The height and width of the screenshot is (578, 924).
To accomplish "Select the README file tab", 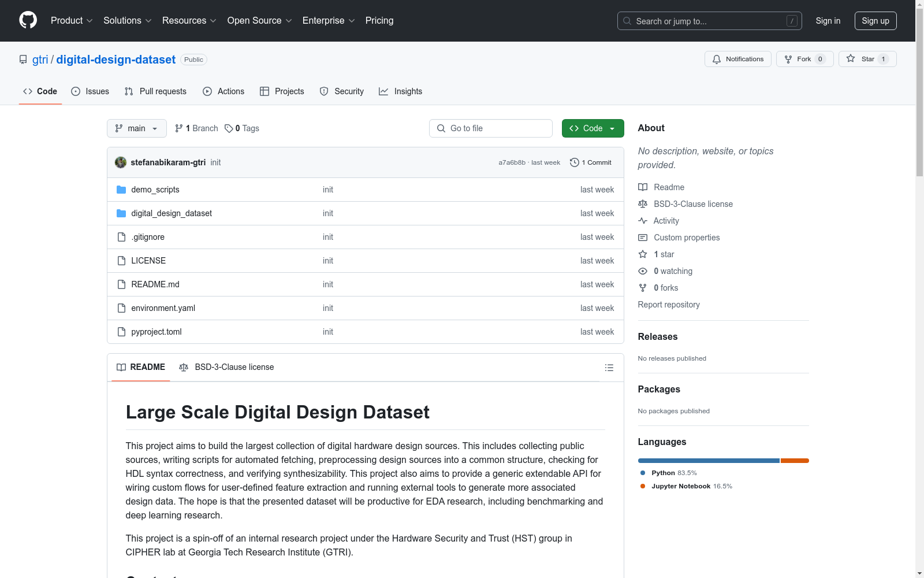I will (x=141, y=367).
